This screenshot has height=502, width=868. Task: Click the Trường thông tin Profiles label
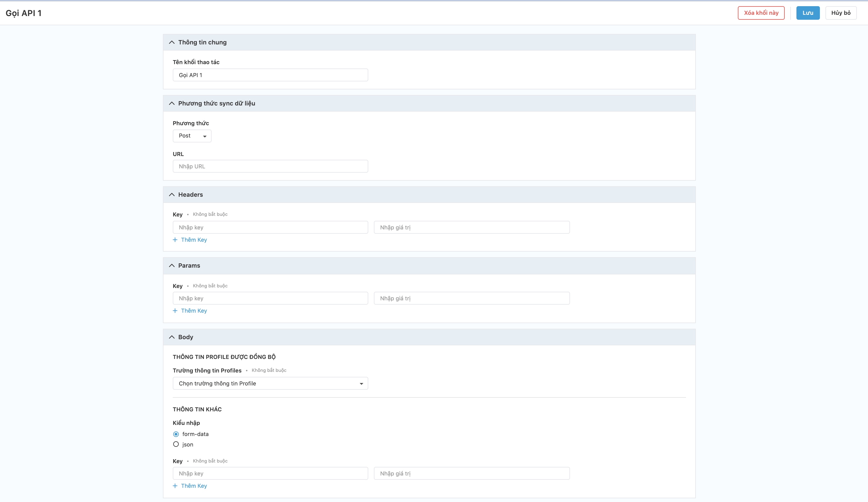click(x=207, y=370)
